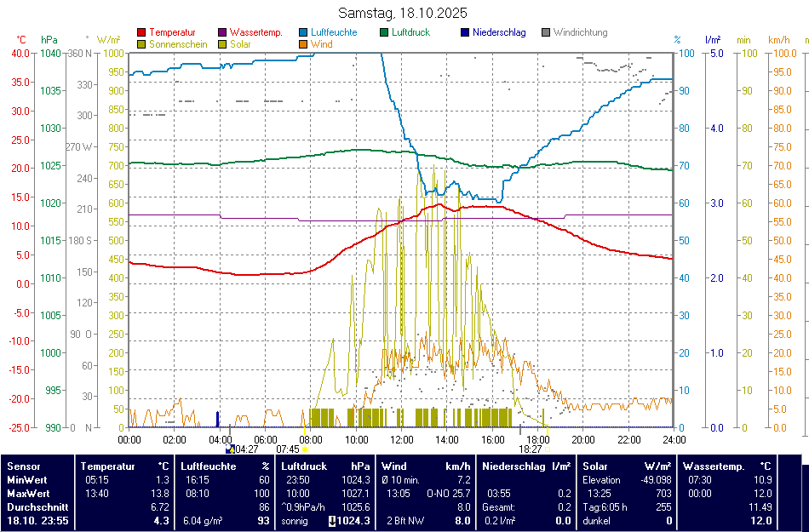Click the gray Windrichtung legend square
Viewport: 809px width, 532px height.
546,33
